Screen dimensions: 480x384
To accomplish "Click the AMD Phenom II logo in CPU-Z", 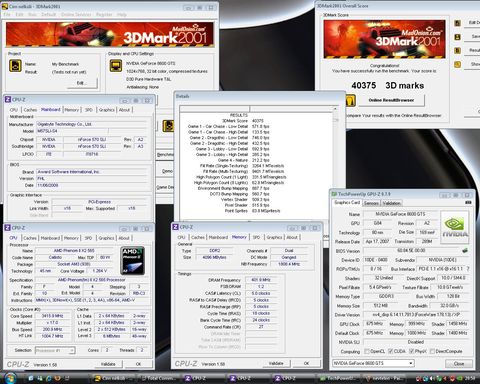I will (133, 260).
